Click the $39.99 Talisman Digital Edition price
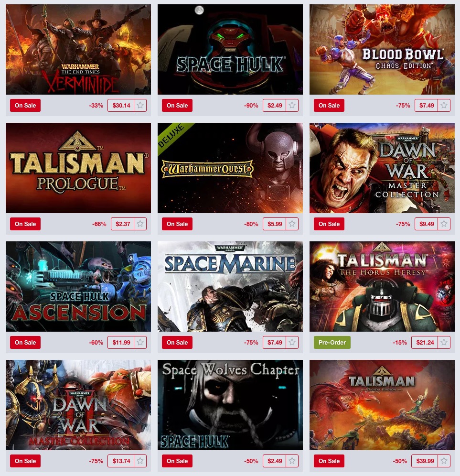This screenshot has height=476, width=460. coord(425,461)
